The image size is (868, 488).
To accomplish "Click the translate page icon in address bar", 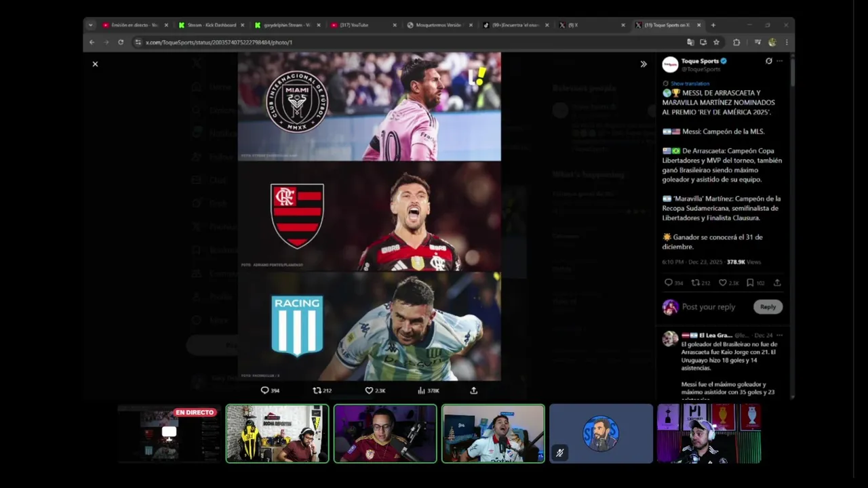I will pos(690,42).
